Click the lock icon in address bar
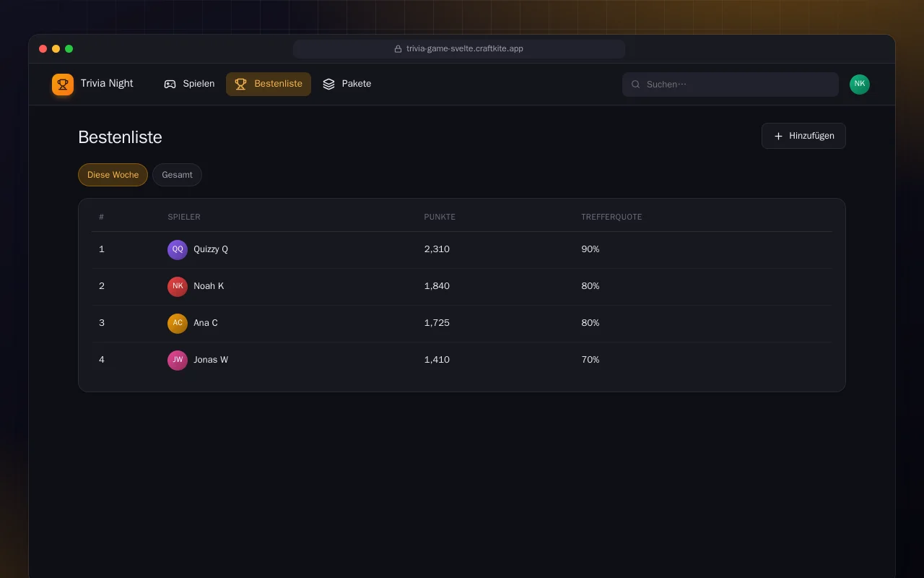The width and height of the screenshot is (924, 578). (x=398, y=49)
